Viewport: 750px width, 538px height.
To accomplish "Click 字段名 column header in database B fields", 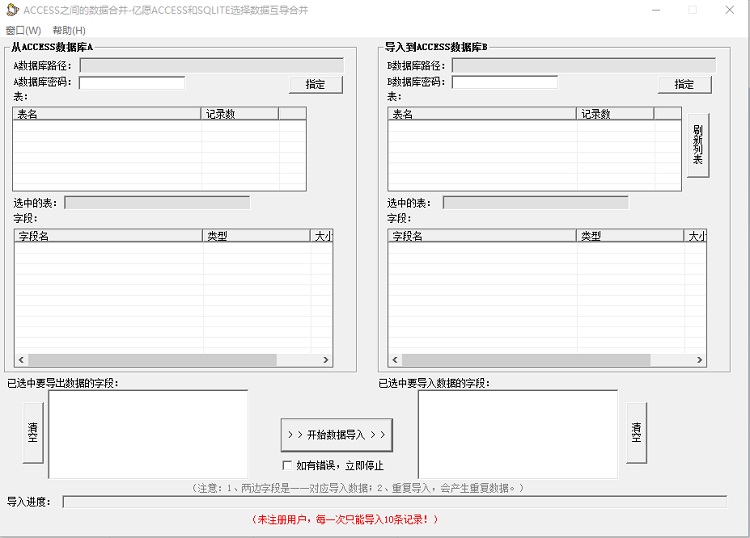I will [x=483, y=236].
